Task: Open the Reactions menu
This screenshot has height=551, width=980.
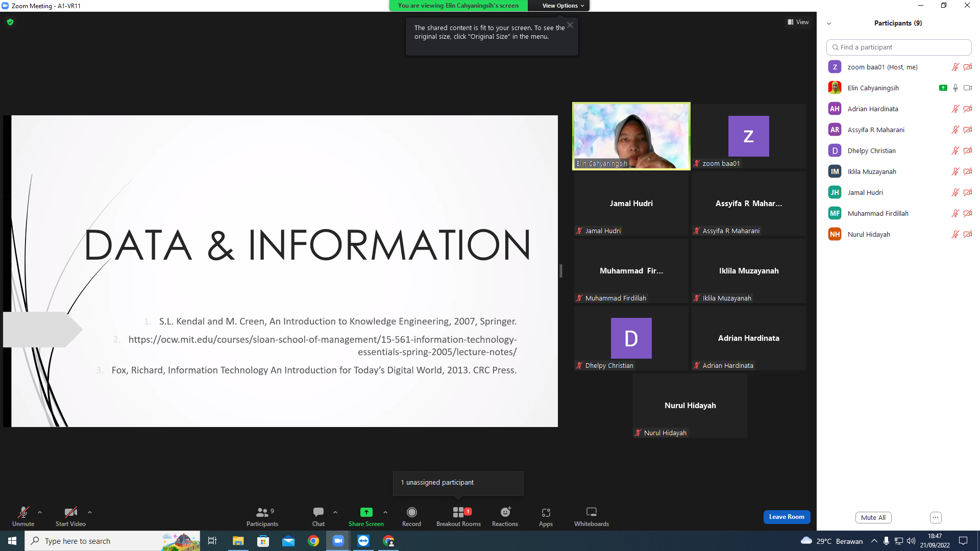Action: pos(505,516)
